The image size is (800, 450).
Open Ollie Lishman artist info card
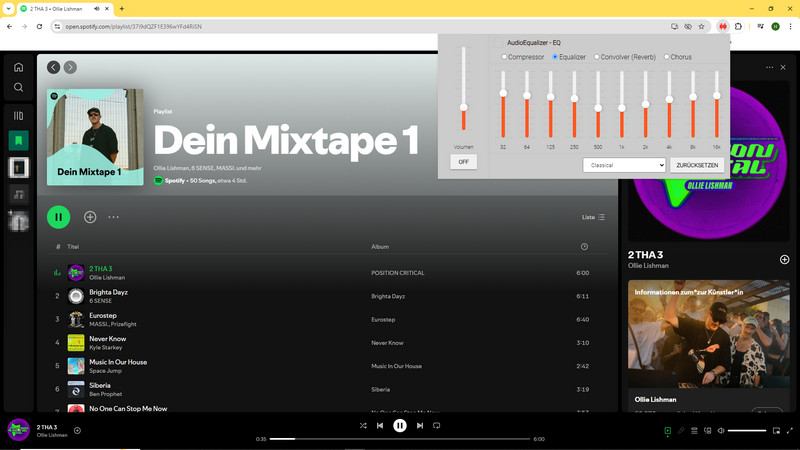(709, 346)
